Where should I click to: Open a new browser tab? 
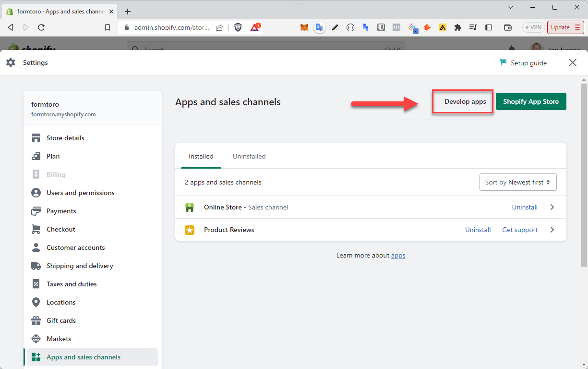pyautogui.click(x=128, y=12)
